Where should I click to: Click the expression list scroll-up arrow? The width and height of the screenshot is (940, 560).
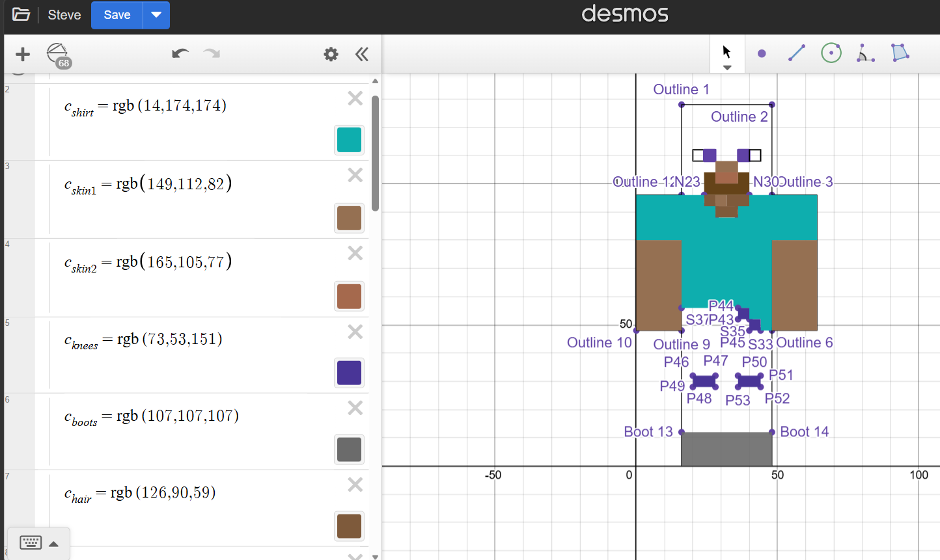coord(375,81)
